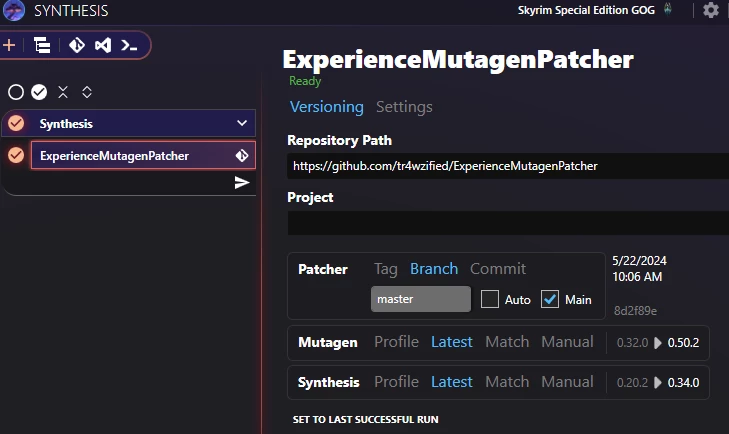Click the Ready status text
The height and width of the screenshot is (434, 729).
coord(305,81)
